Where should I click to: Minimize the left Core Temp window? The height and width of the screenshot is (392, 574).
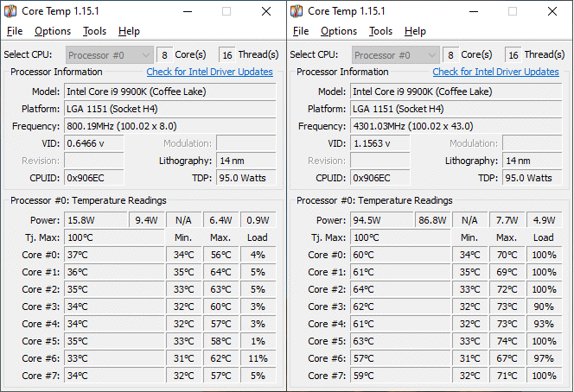(188, 12)
